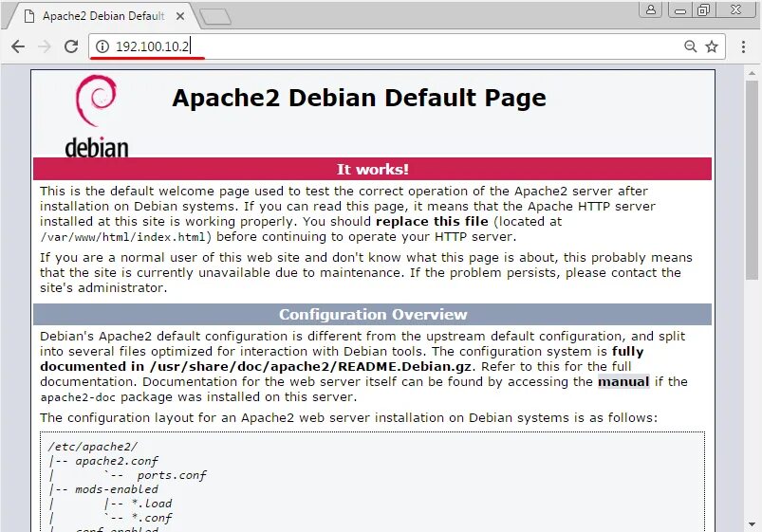Click the 'It works!' banner text

tap(373, 169)
